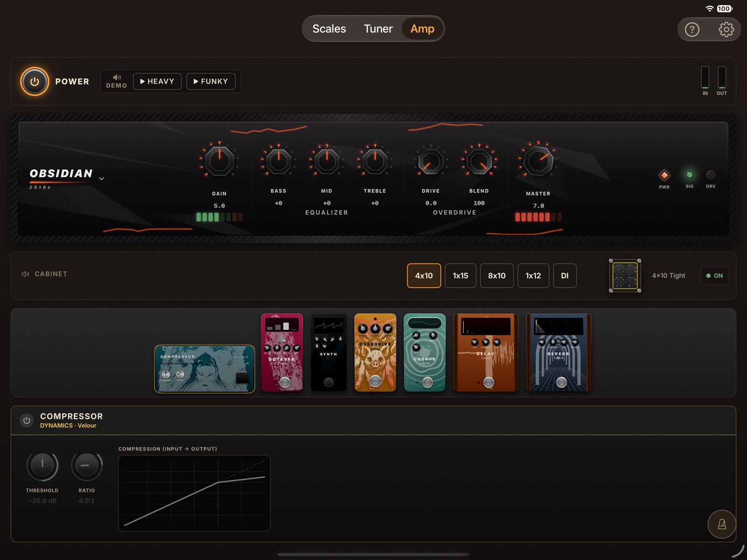Choose the 1x12 cabinet
The width and height of the screenshot is (747, 560).
click(533, 276)
